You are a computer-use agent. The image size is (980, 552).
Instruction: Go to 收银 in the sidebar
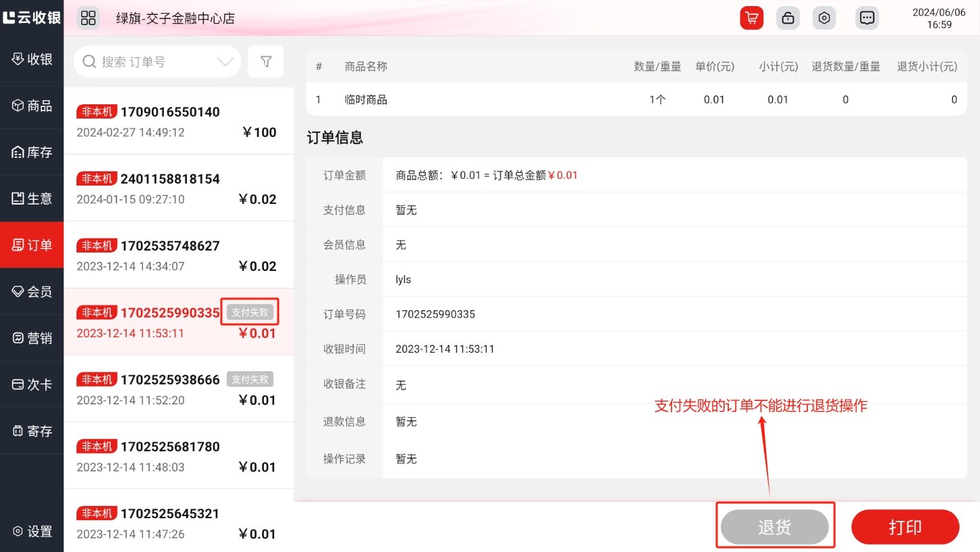point(32,60)
